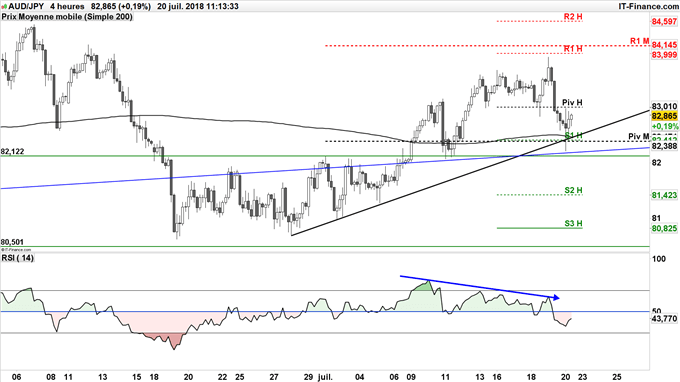Click the yellow current price tag 82,865
This screenshot has height=382, width=680.
(664, 116)
